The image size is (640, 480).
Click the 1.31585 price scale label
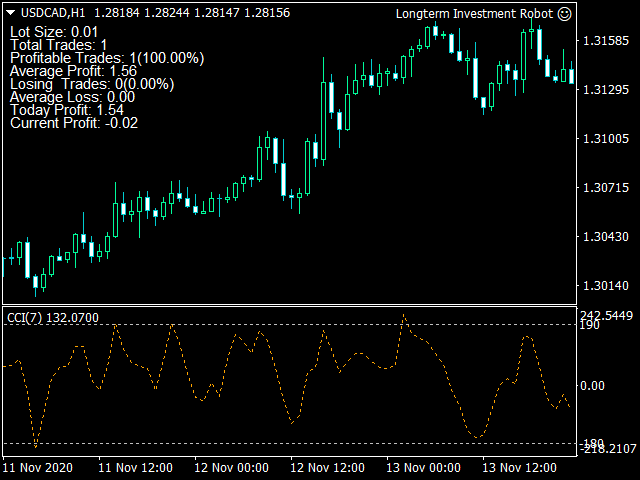[606, 40]
